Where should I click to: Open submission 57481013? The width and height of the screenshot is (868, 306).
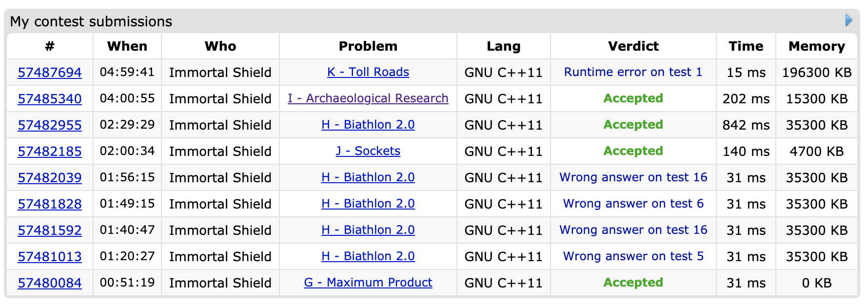(50, 257)
